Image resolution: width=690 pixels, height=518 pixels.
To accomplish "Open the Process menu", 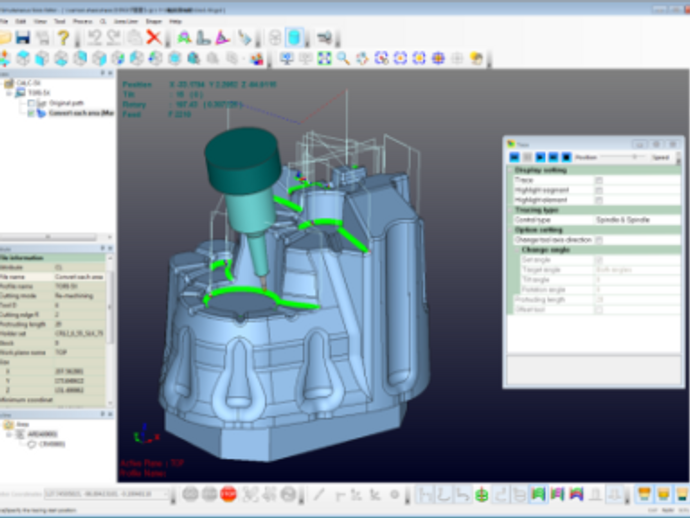I will 82,21.
